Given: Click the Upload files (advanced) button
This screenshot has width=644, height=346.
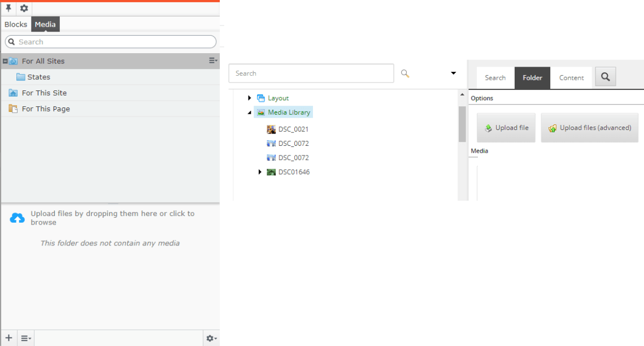Looking at the screenshot, I should point(589,127).
